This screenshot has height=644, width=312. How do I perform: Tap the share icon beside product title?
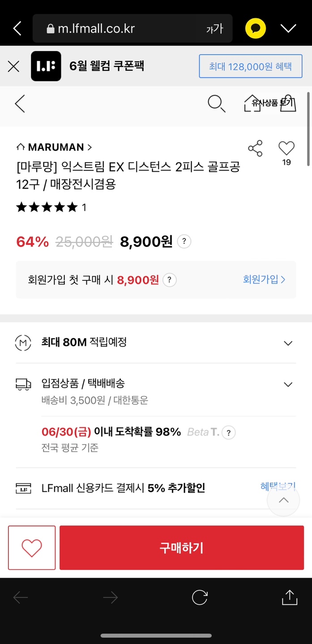255,148
